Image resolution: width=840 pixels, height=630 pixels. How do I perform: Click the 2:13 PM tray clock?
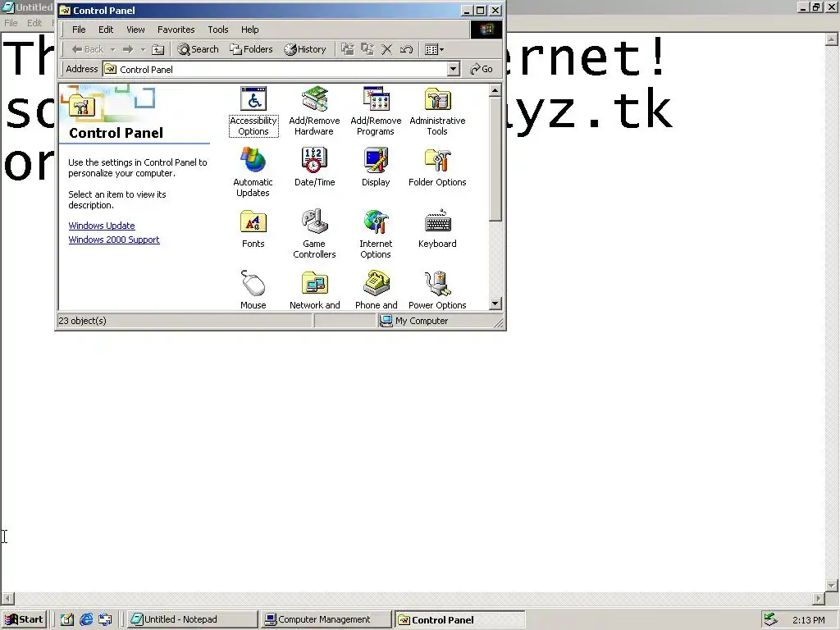tap(808, 620)
